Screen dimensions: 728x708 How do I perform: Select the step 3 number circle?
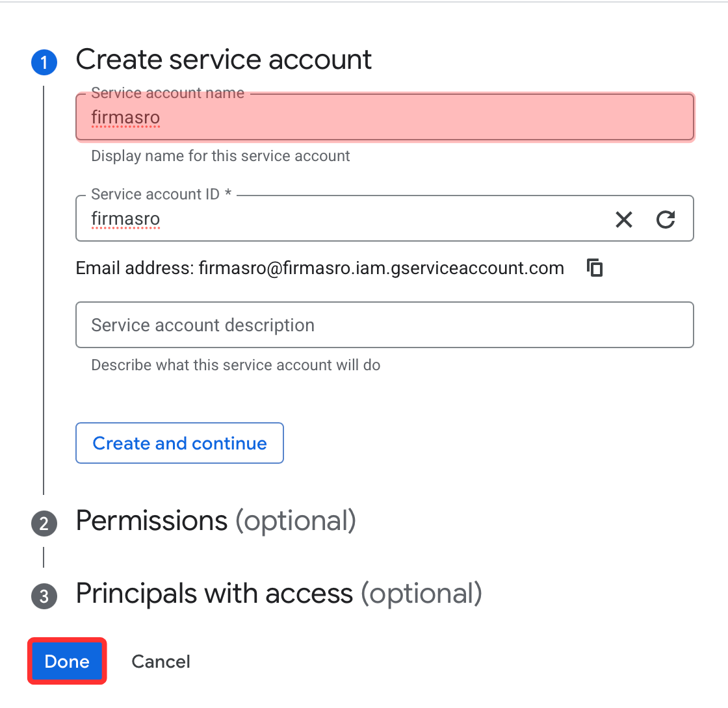click(44, 596)
